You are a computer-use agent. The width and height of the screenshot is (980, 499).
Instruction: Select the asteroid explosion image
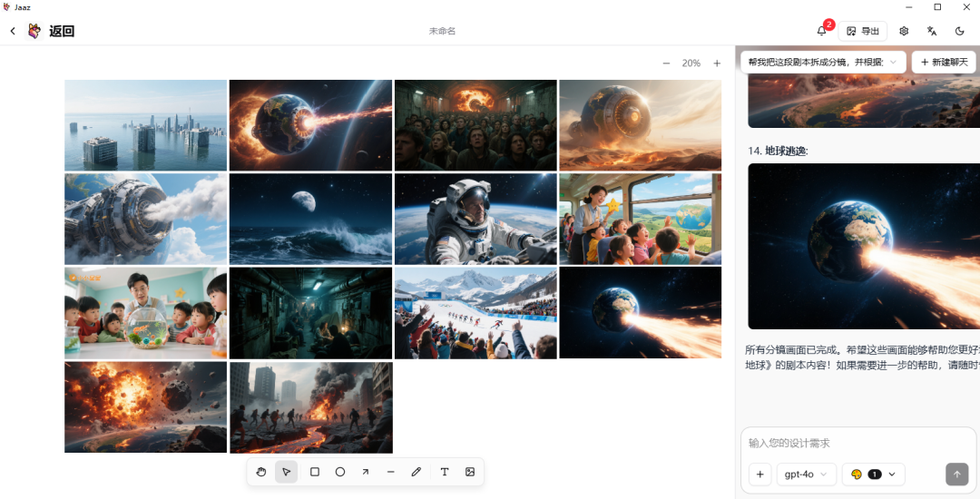tap(145, 407)
